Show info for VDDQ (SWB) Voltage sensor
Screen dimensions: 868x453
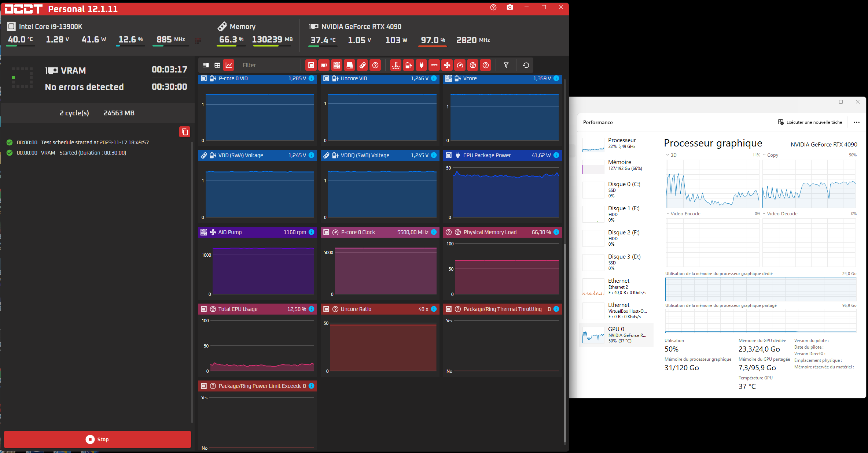point(434,155)
